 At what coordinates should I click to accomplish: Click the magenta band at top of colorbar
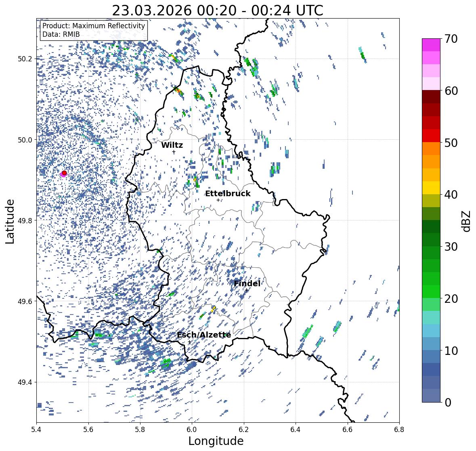(431, 45)
